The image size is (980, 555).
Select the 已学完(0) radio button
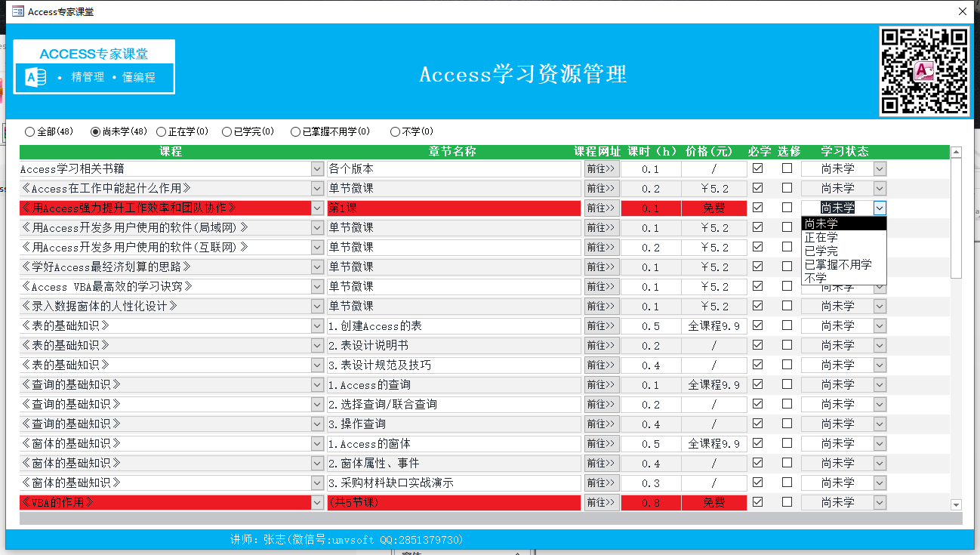[227, 131]
